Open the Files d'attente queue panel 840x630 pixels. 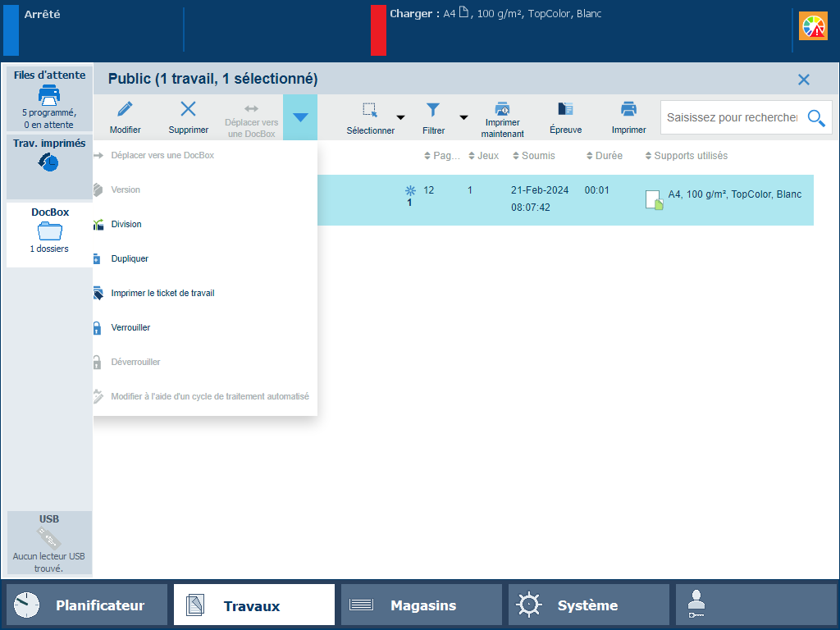click(49, 98)
